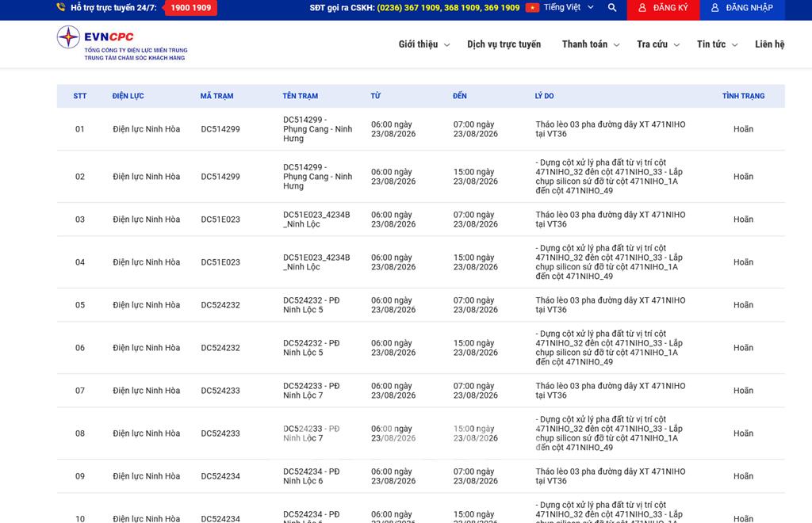Select row 01 station code DC514299

point(220,129)
